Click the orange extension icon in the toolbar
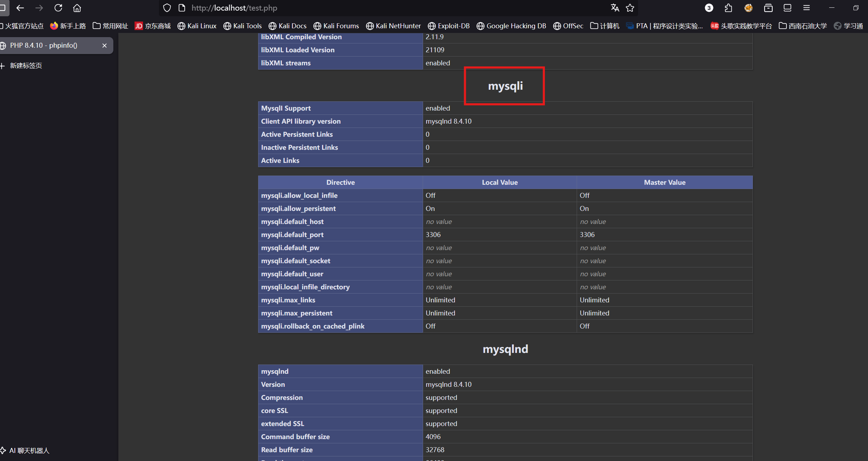Screen dimensions: 868x461 pyautogui.click(x=748, y=8)
